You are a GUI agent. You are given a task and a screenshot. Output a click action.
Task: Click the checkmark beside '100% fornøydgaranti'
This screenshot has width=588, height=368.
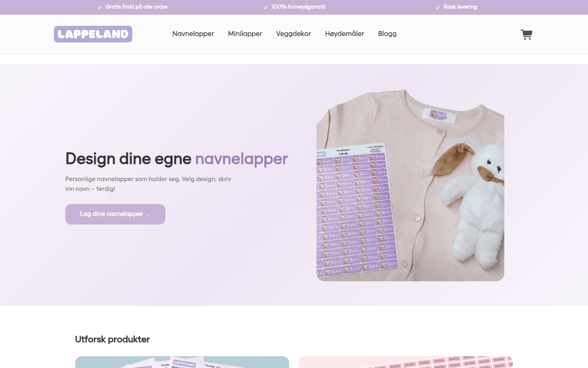(x=265, y=7)
